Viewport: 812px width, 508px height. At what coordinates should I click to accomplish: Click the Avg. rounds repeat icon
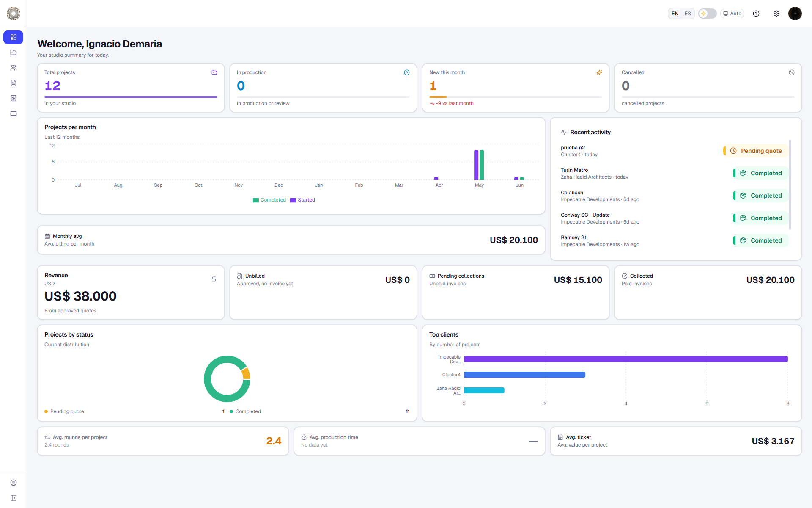[x=47, y=437]
